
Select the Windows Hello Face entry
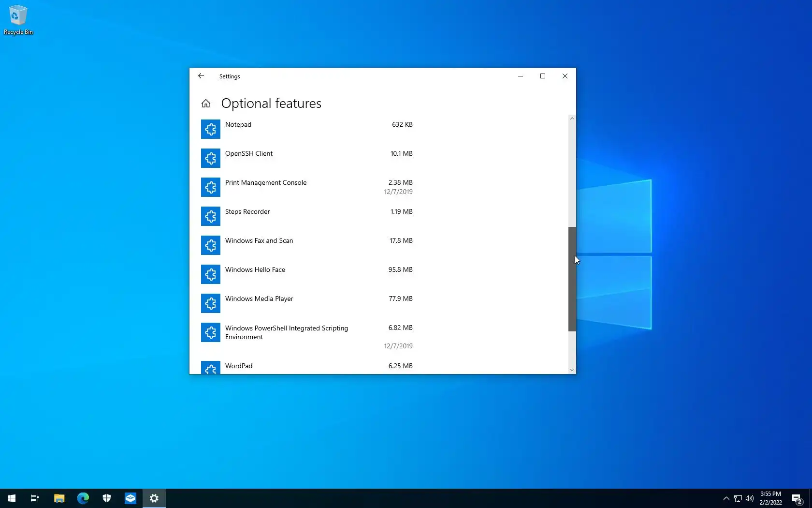255,269
